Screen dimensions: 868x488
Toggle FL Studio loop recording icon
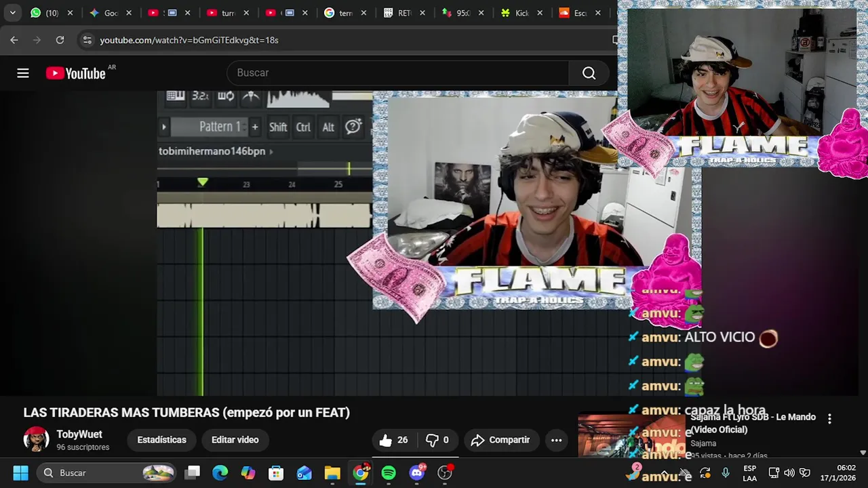(x=226, y=96)
